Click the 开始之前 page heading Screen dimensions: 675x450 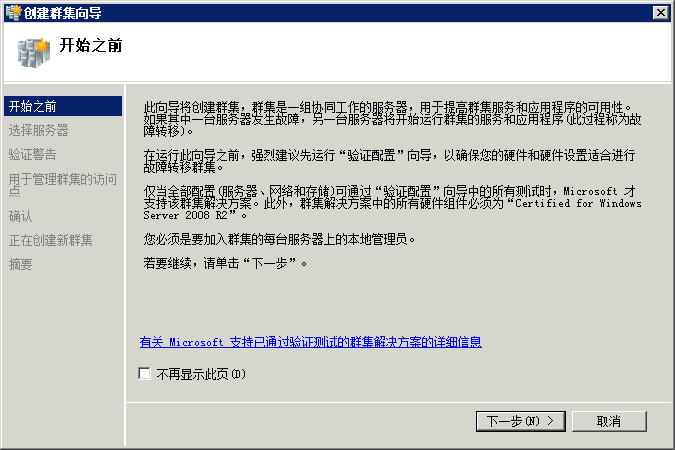pyautogui.click(x=91, y=45)
